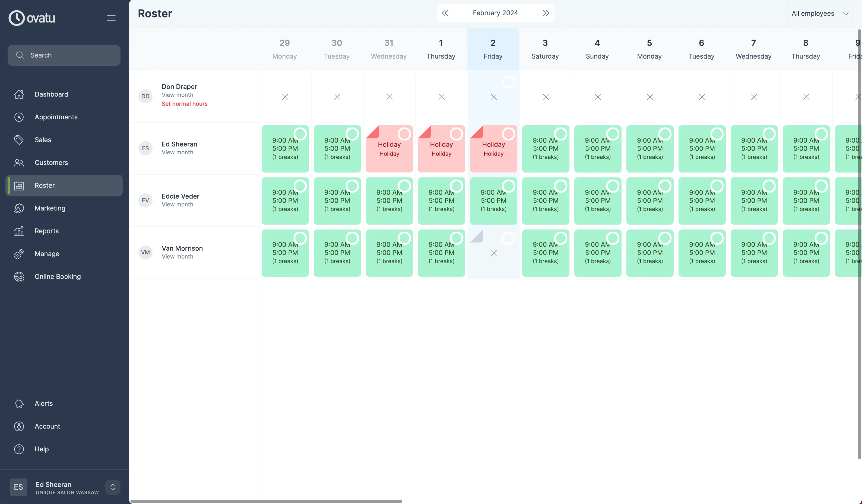Open the All employees dropdown
862x504 pixels.
[820, 13]
